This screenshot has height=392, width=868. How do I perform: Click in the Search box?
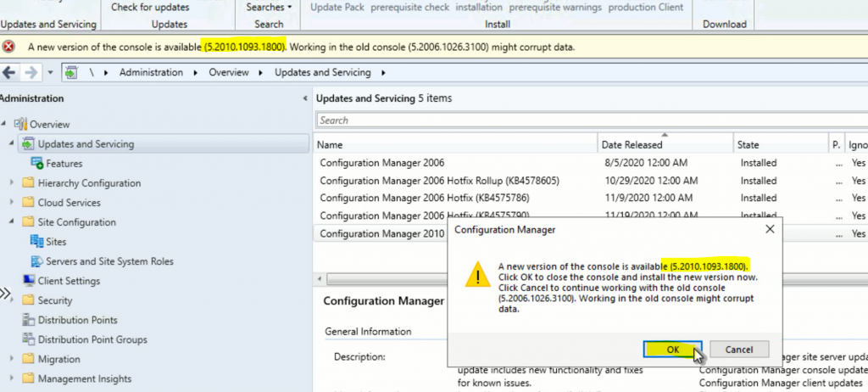click(592, 120)
